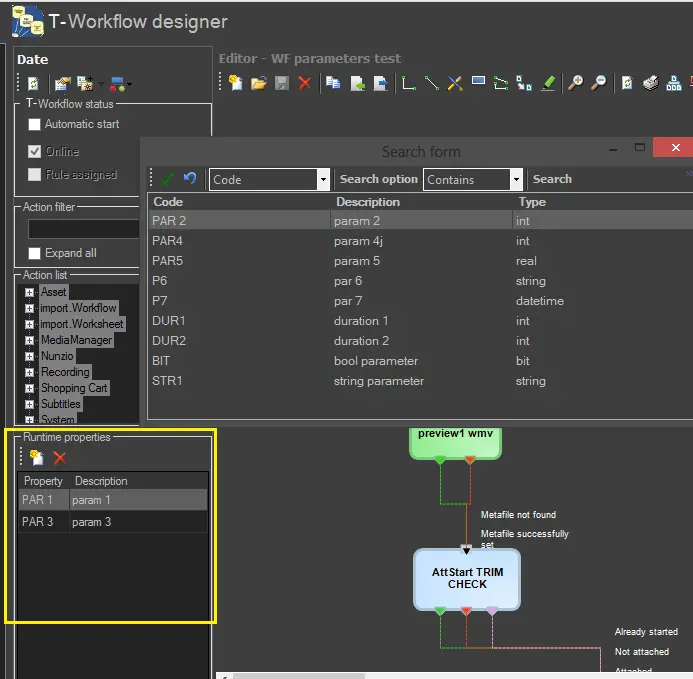Screen dimensions: 693x679
Task: Check the Expand all option
Action: (x=35, y=253)
